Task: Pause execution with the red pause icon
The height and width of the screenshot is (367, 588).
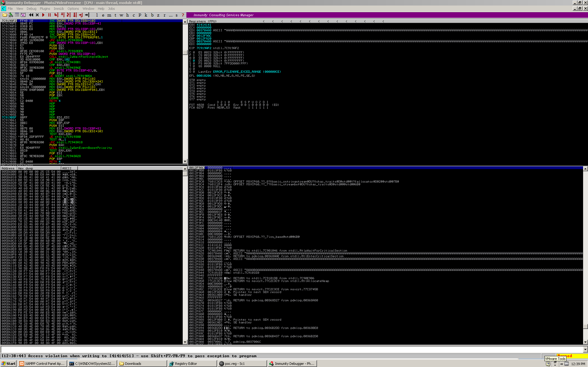Action: click(x=49, y=15)
